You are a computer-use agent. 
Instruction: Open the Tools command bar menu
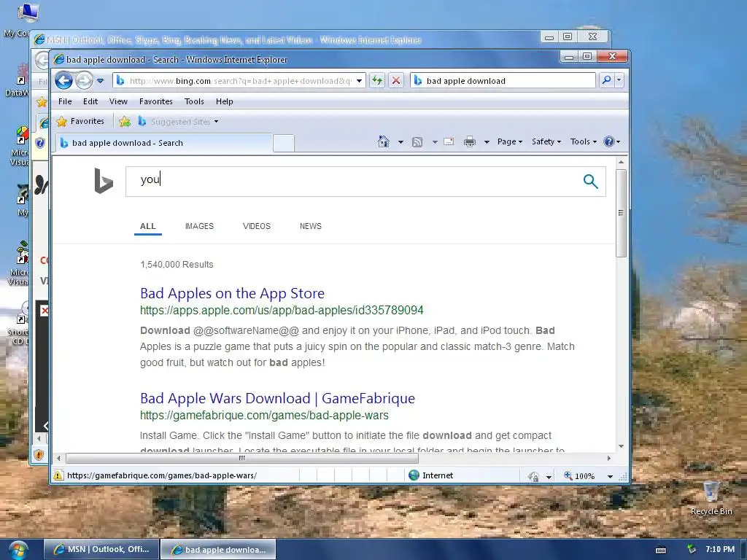pos(583,141)
